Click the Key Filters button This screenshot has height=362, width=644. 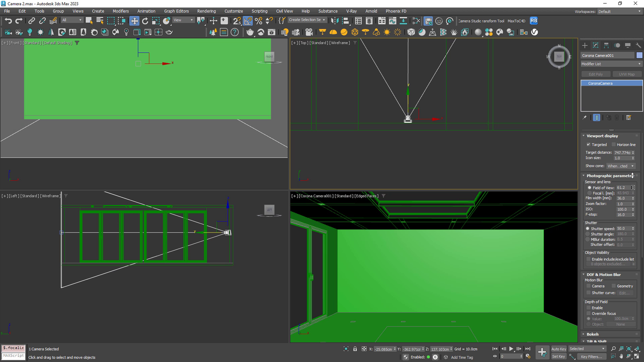click(x=591, y=357)
